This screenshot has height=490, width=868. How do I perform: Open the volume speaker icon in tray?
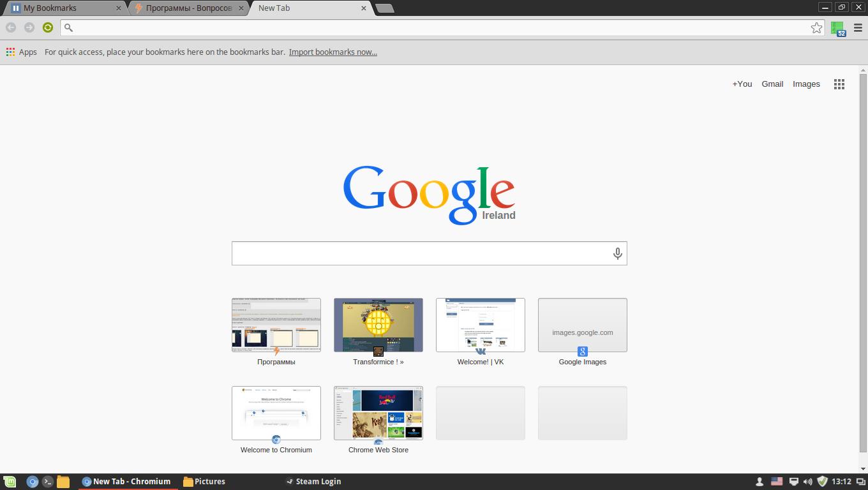[x=807, y=482]
